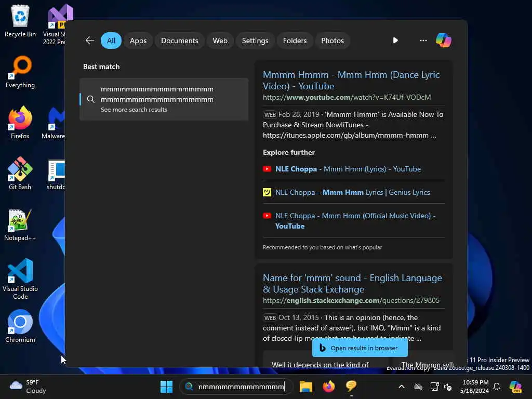
Task: Select the Firefox desktop shortcut
Action: click(20, 123)
